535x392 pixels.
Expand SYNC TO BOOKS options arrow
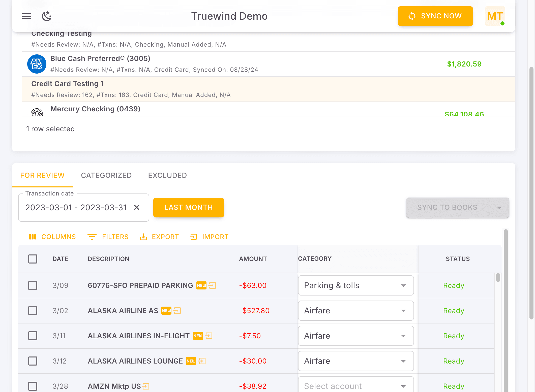click(x=499, y=207)
